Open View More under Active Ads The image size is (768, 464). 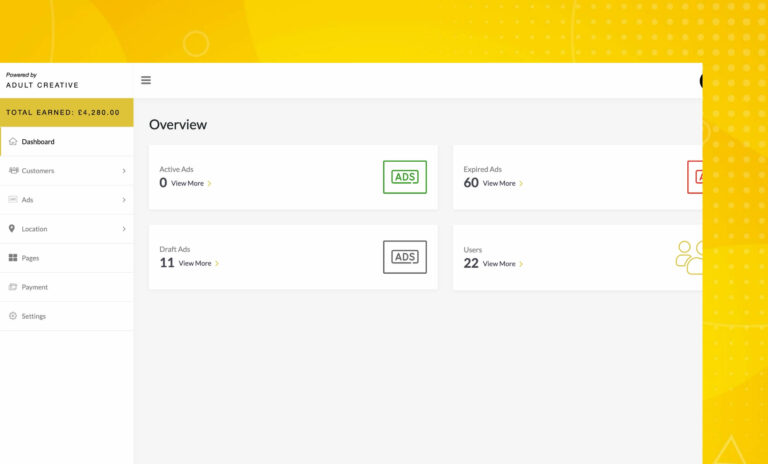pyautogui.click(x=190, y=184)
